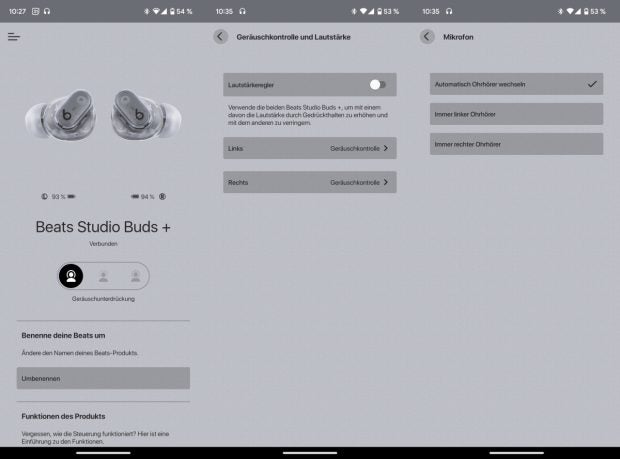Tap the volume control description text
This screenshot has width=620, height=459.
click(x=308, y=115)
